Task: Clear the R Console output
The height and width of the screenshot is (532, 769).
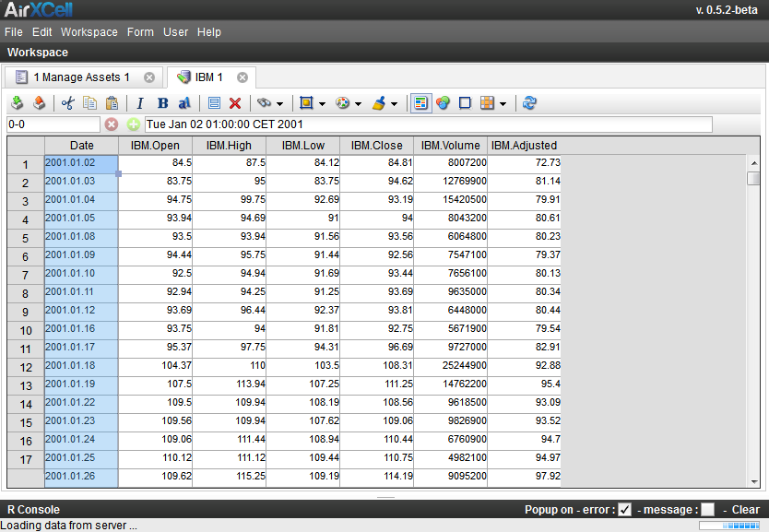Action: coord(745,510)
